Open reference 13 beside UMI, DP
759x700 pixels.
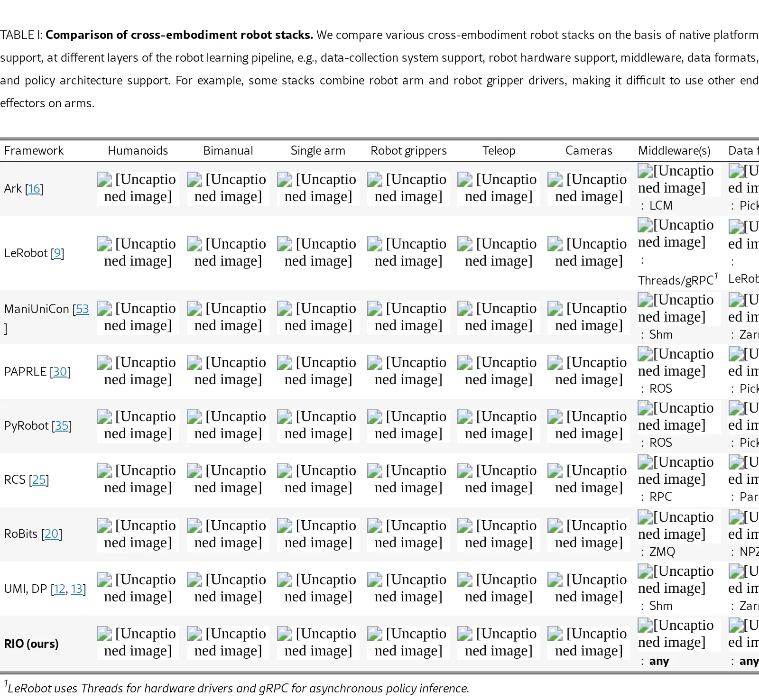click(x=77, y=589)
